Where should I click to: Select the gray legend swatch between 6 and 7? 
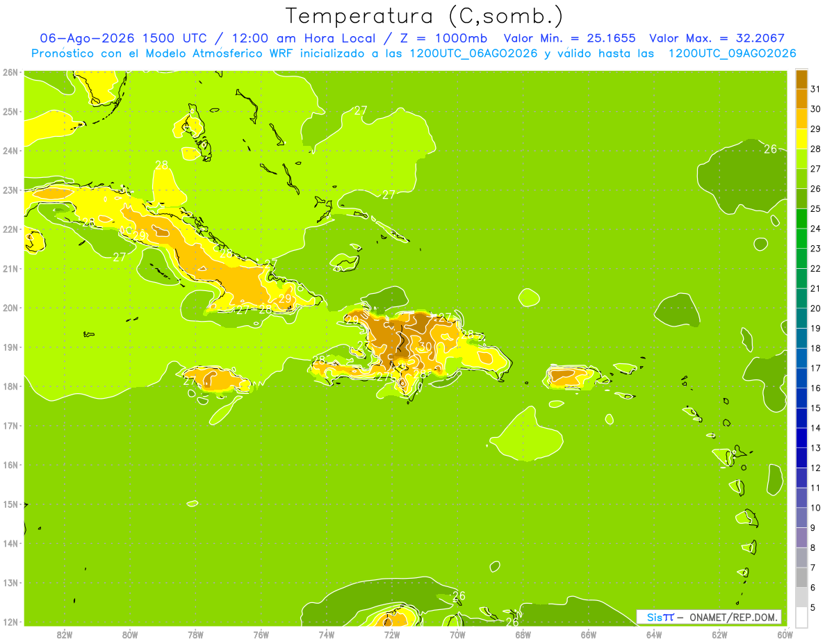[802, 577]
